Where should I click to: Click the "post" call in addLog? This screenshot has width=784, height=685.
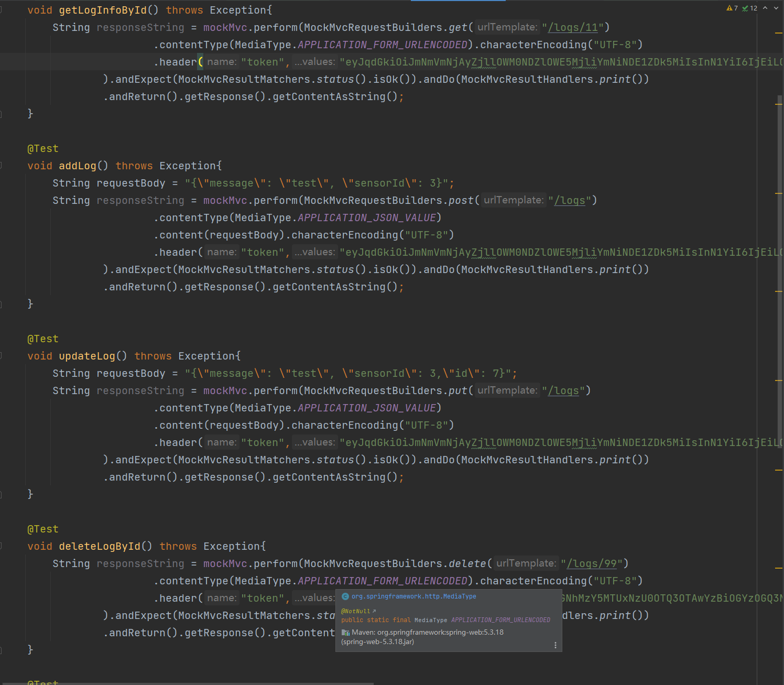(461, 200)
